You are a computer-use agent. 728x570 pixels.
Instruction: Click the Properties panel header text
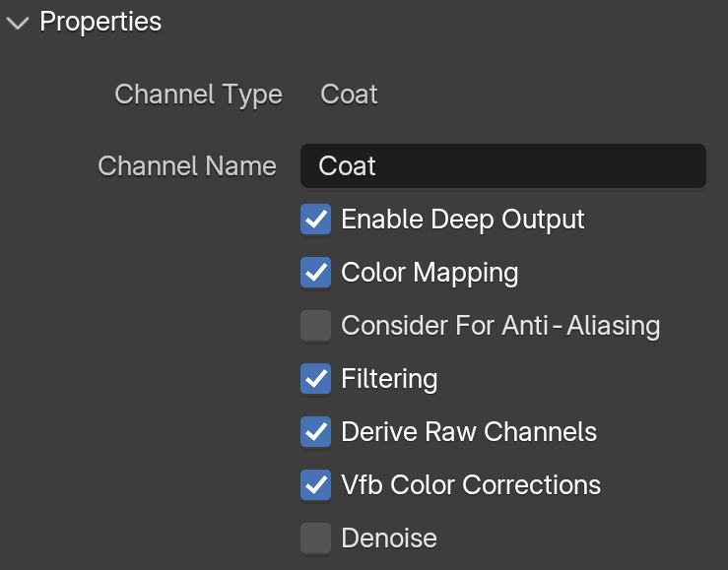(100, 22)
